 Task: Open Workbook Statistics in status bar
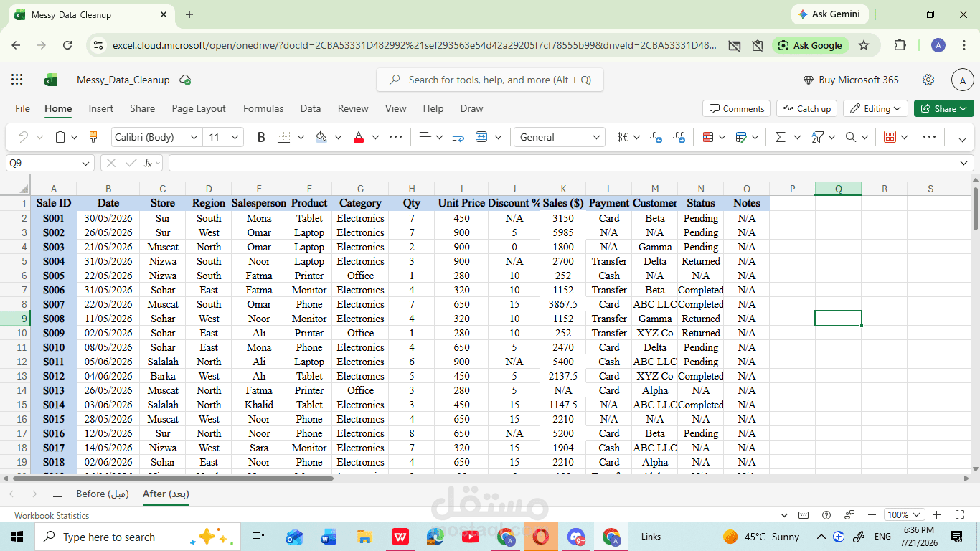tap(52, 515)
